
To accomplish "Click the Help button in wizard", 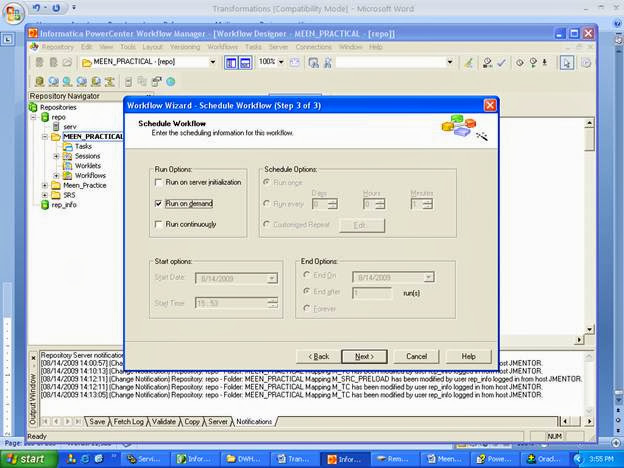I will [x=468, y=357].
